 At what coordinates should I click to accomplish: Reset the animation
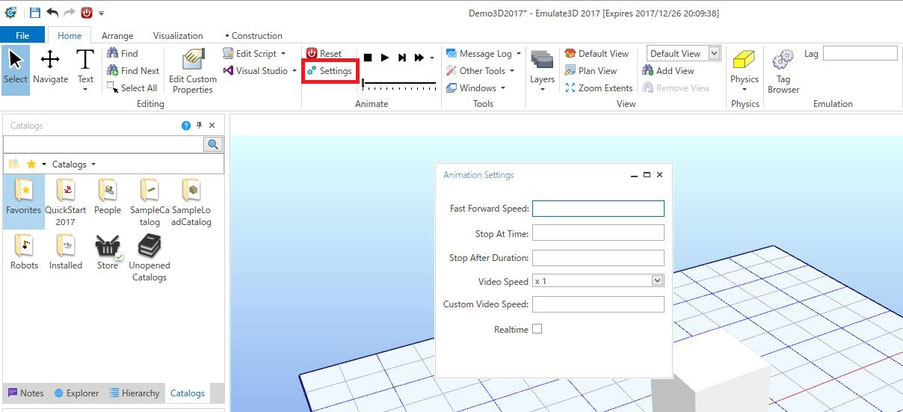pyautogui.click(x=324, y=54)
